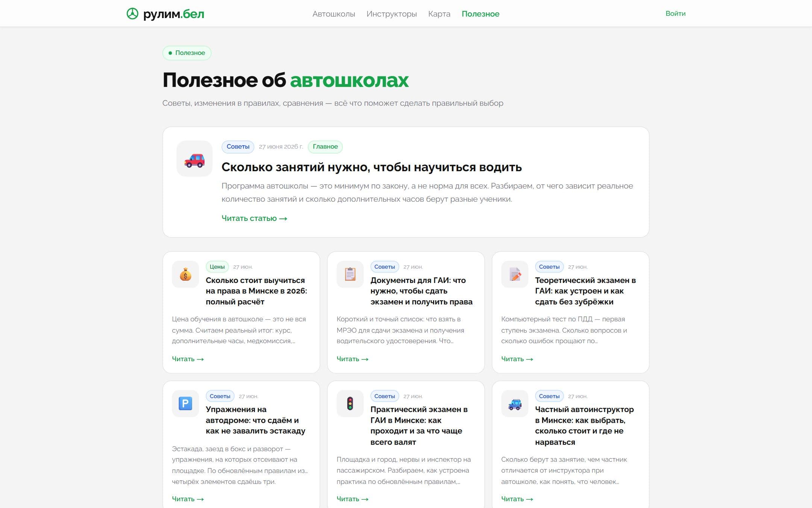
Task: Click the money bag icon
Action: coord(185,274)
